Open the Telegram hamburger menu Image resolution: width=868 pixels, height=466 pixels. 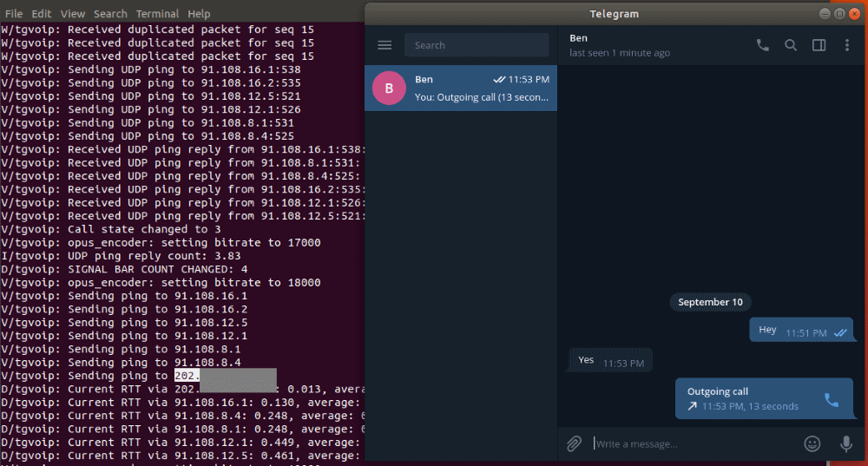tap(385, 45)
